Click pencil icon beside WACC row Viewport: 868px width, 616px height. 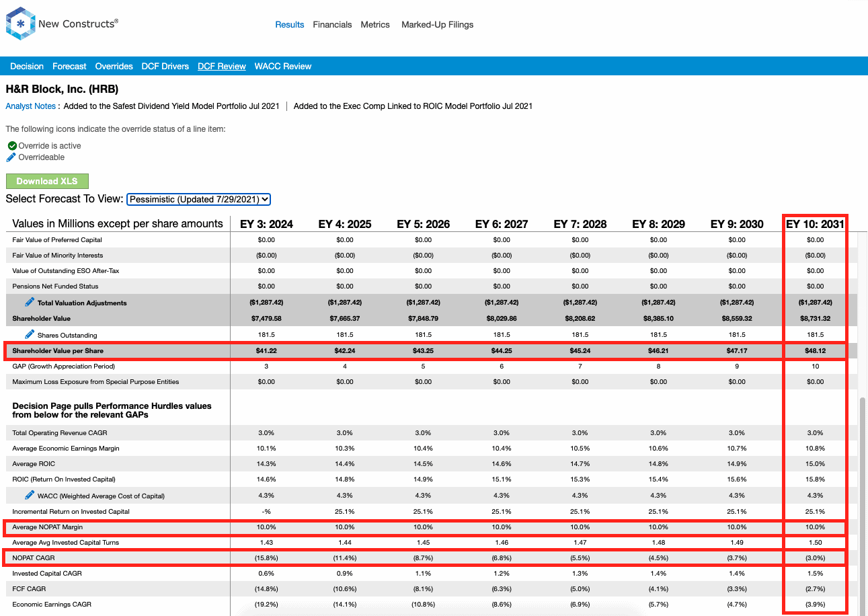point(30,495)
